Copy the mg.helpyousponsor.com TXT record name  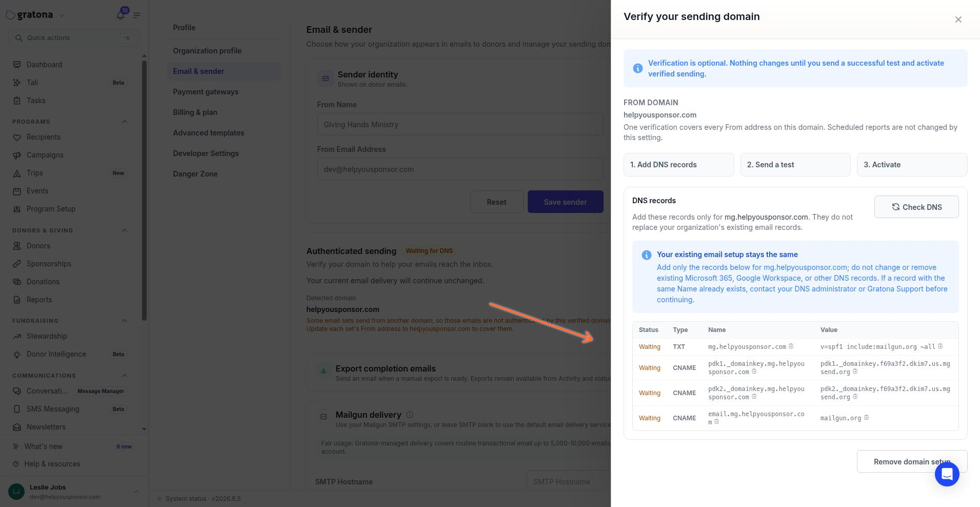(791, 346)
